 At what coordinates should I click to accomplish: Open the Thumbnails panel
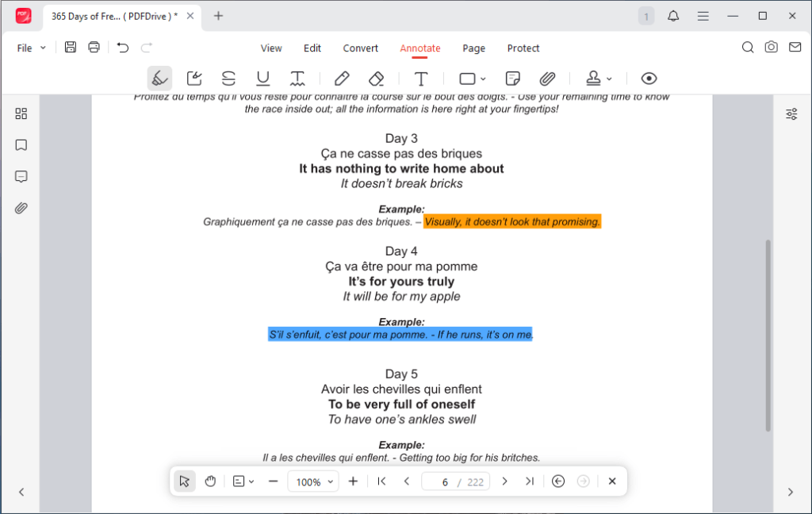(21, 113)
